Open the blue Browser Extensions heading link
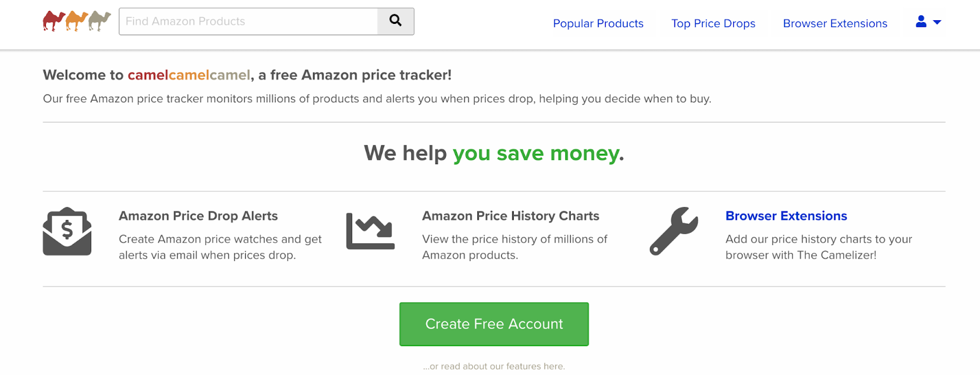The height and width of the screenshot is (375, 980). point(786,216)
